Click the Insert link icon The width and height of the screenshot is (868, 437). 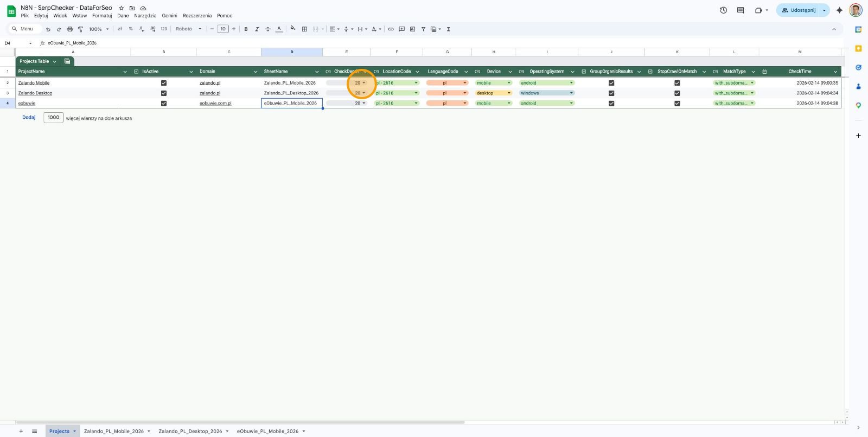[x=391, y=29]
